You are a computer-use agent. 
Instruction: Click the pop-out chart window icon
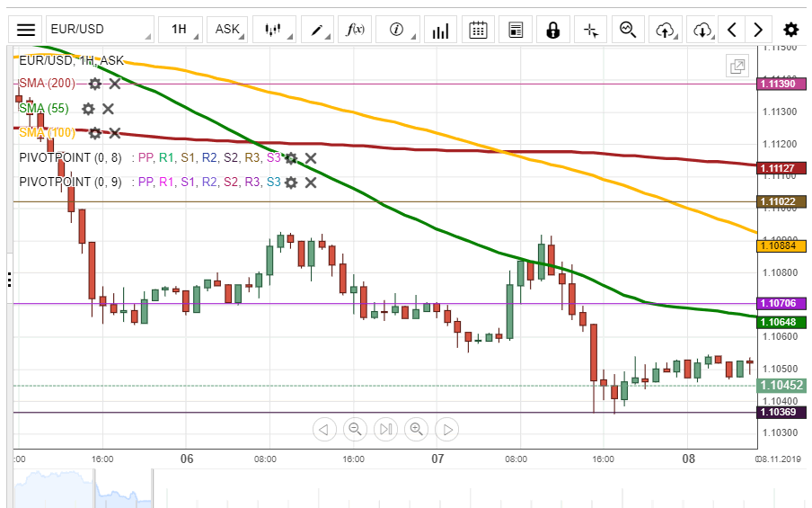[737, 66]
